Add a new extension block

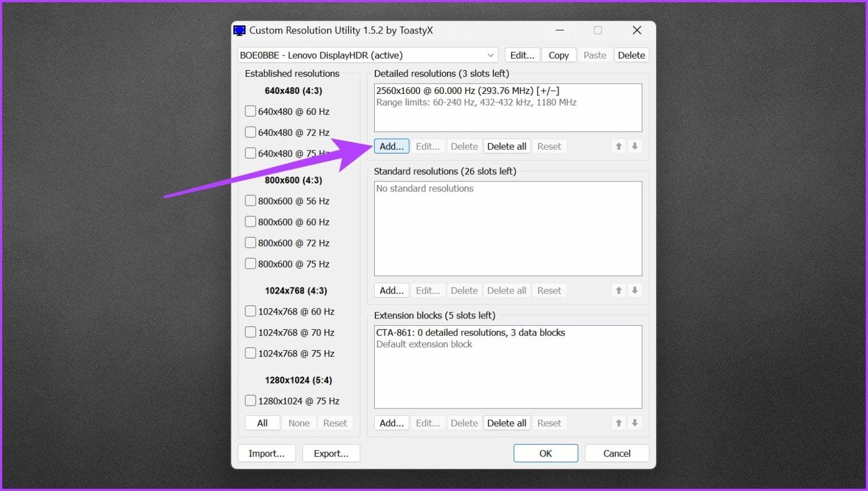tap(392, 423)
